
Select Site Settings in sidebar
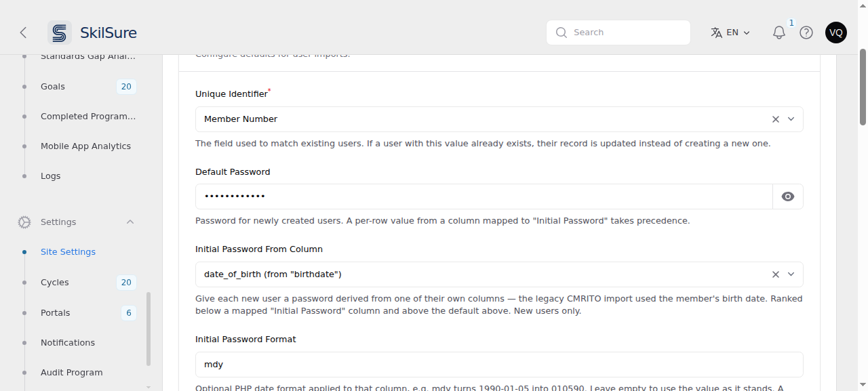pyautogui.click(x=68, y=252)
